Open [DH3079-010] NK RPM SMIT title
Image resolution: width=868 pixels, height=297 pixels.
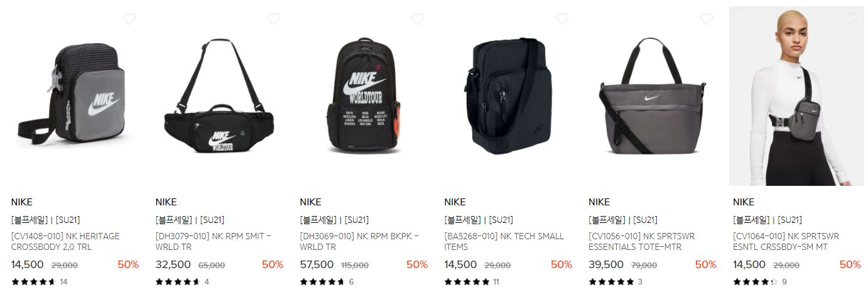pos(214,242)
